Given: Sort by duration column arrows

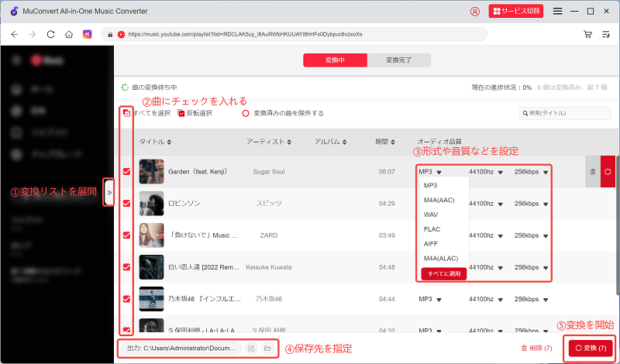Looking at the screenshot, I should coord(393,142).
